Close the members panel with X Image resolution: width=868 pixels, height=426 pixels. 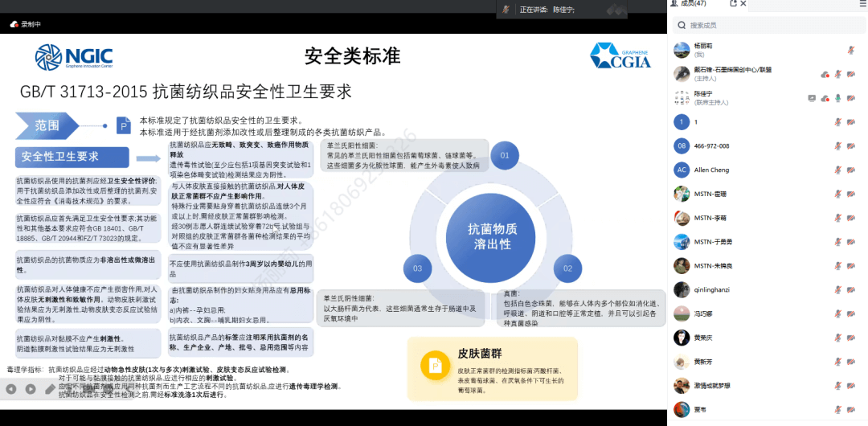743,3
